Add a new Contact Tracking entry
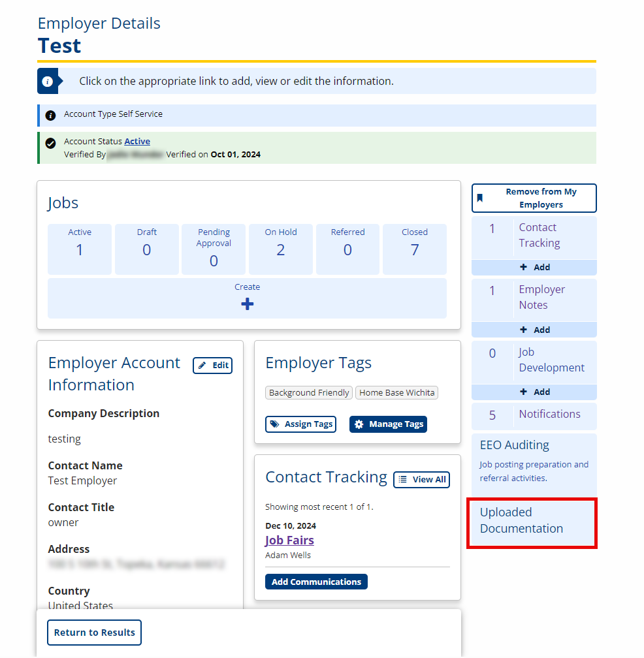Screen dimensions: 644x658 tap(534, 268)
